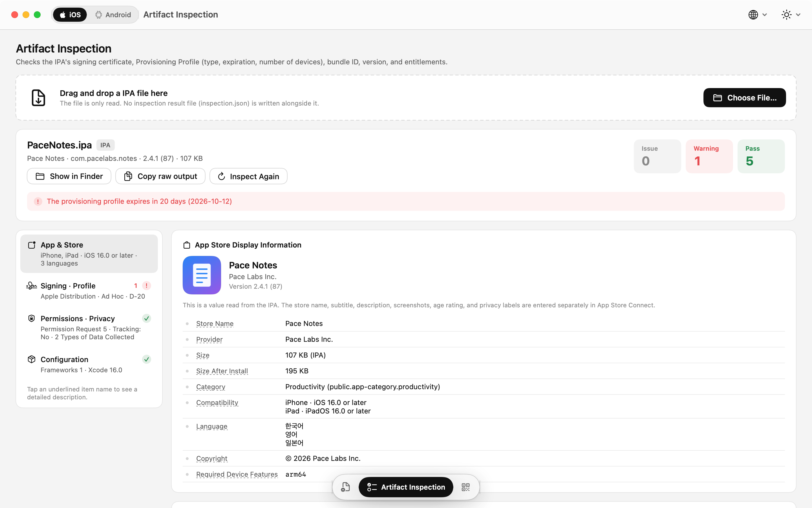This screenshot has width=812, height=508.
Task: Click the Pace Notes app icon thumbnail
Action: [202, 275]
